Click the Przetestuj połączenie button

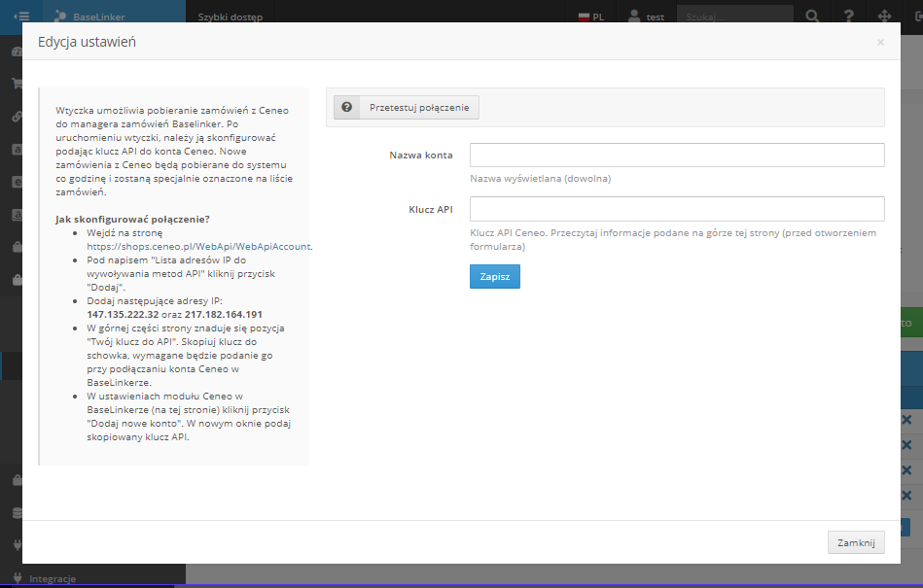coord(407,108)
